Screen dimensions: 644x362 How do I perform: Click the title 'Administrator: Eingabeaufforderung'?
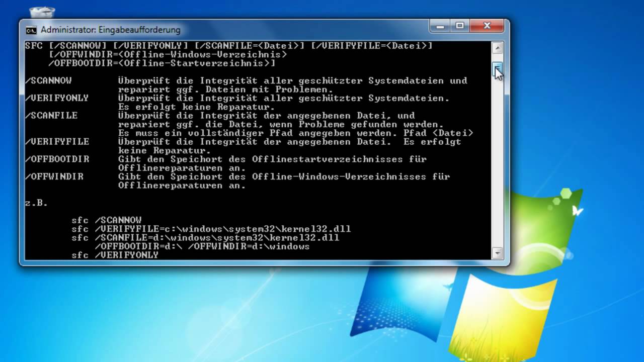pos(110,30)
